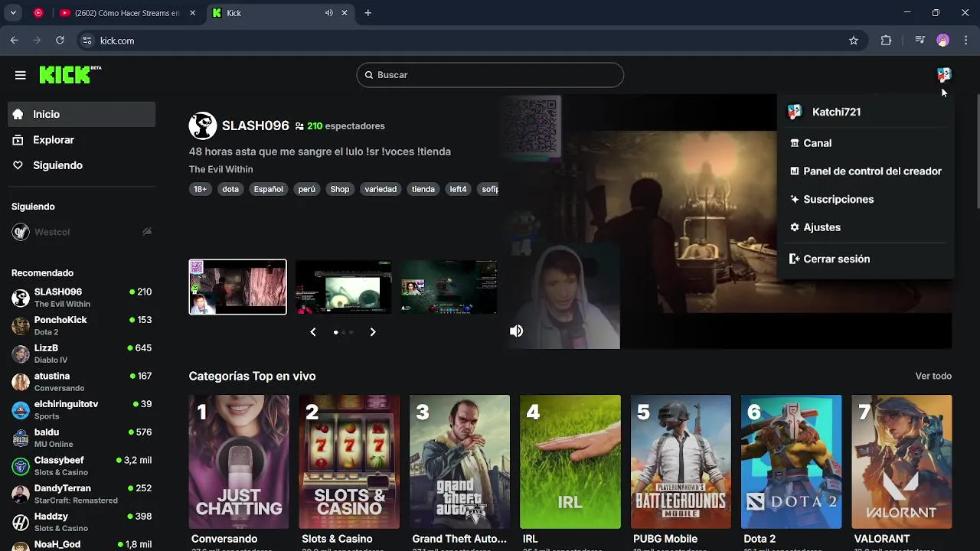Switch to the YouTube Cómo Hacer Streams tab
The width and height of the screenshot is (980, 551).
click(x=127, y=13)
